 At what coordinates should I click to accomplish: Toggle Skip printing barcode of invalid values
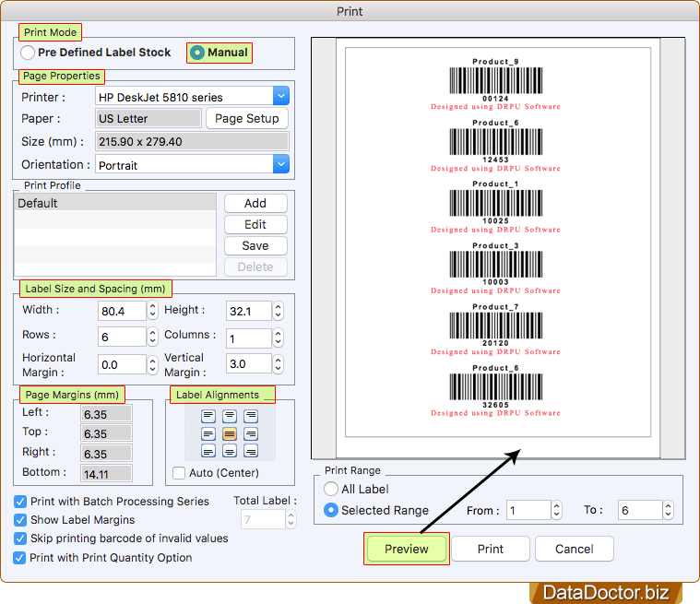(x=20, y=539)
